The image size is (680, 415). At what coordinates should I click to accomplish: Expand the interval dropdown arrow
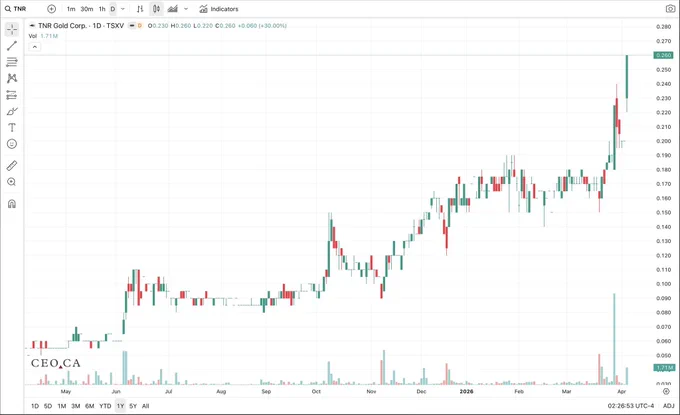pyautogui.click(x=123, y=9)
